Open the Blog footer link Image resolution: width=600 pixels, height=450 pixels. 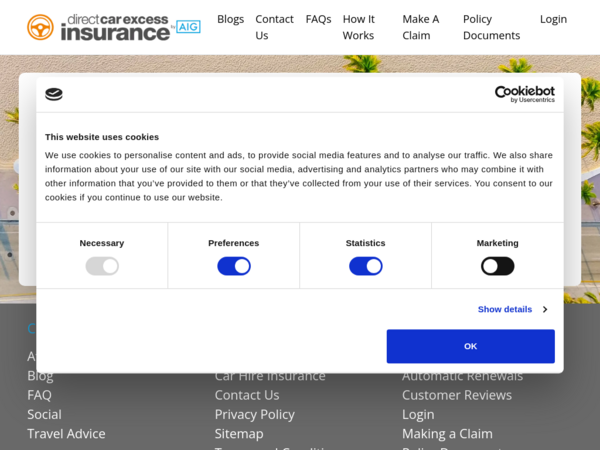pyautogui.click(x=40, y=376)
